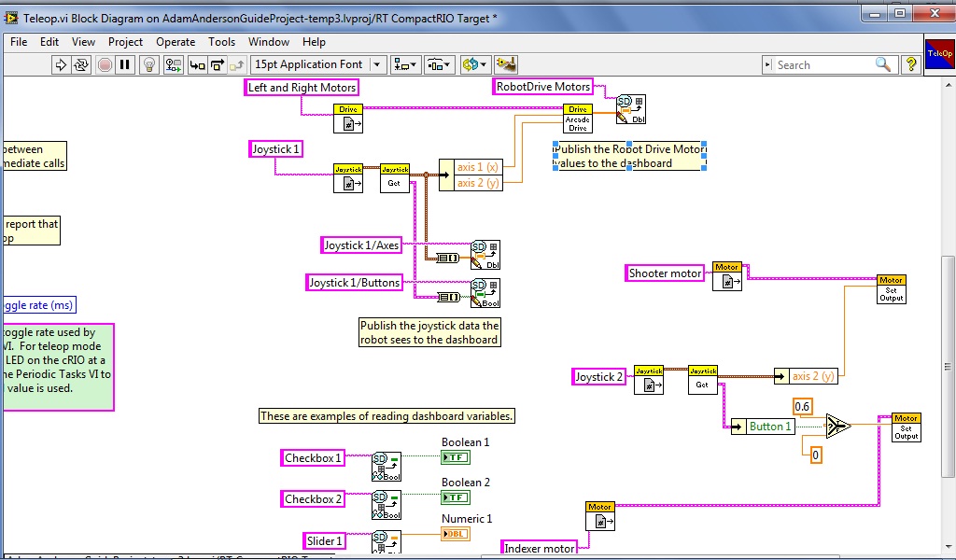
Task: Open the Operate menu
Action: click(176, 42)
